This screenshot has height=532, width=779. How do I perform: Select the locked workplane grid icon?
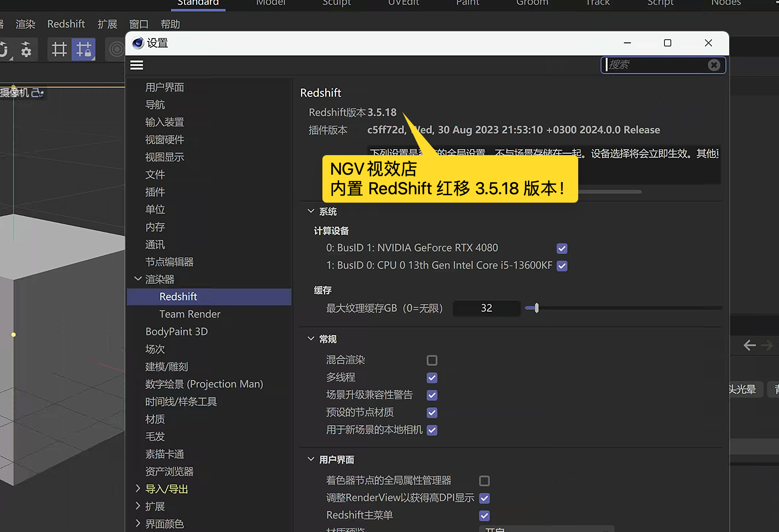84,49
